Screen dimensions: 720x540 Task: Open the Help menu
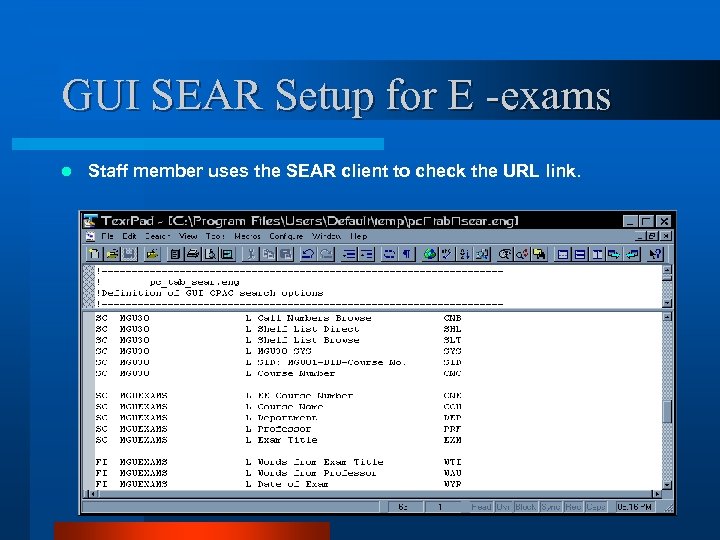359,236
